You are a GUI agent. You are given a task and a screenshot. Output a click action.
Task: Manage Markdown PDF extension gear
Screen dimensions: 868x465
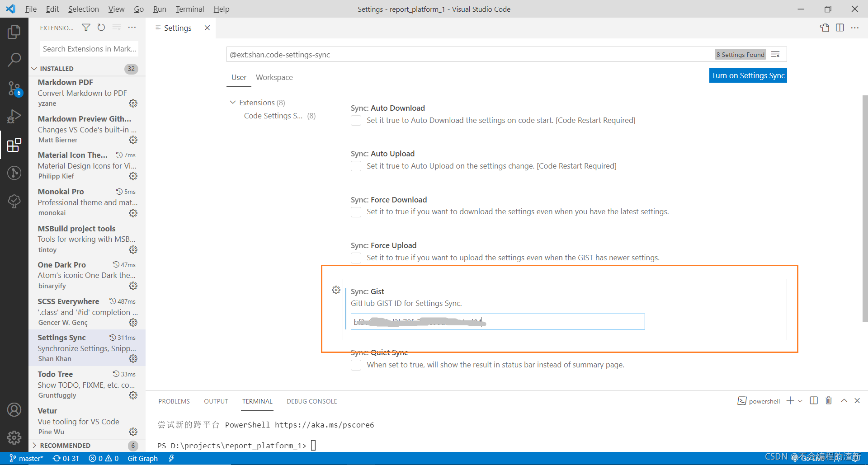pos(133,103)
